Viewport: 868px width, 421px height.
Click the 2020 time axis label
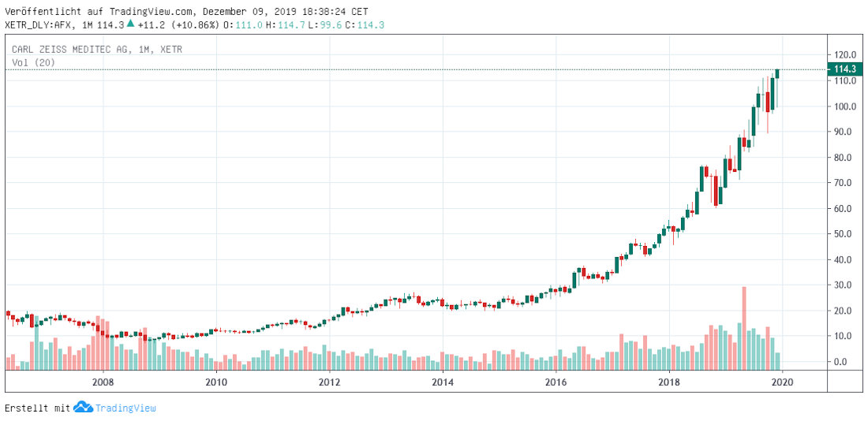(x=781, y=382)
